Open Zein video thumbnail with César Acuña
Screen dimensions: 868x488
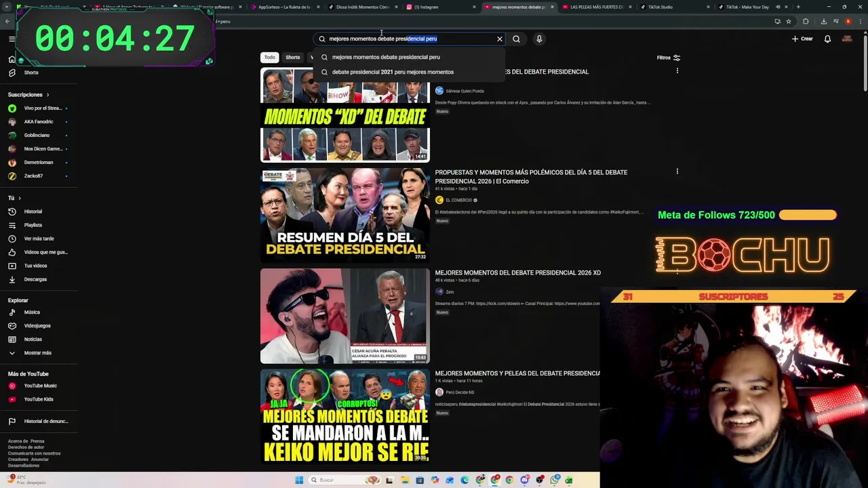pos(345,316)
